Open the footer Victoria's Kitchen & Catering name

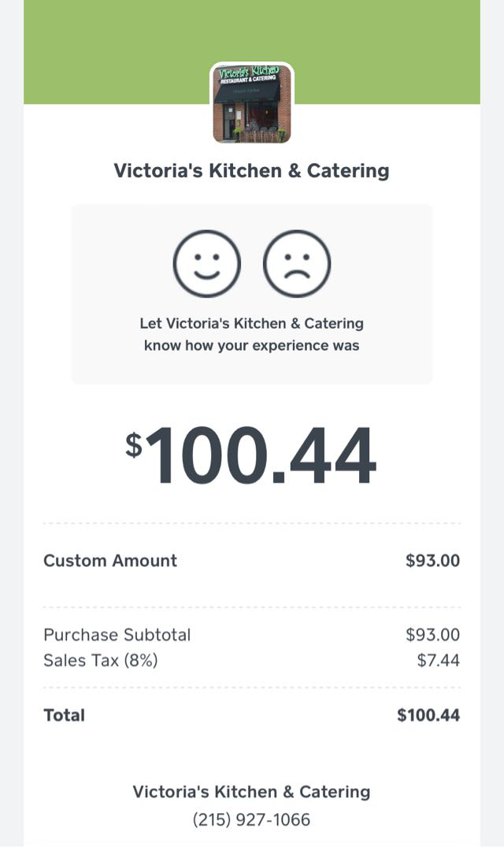[251, 792]
